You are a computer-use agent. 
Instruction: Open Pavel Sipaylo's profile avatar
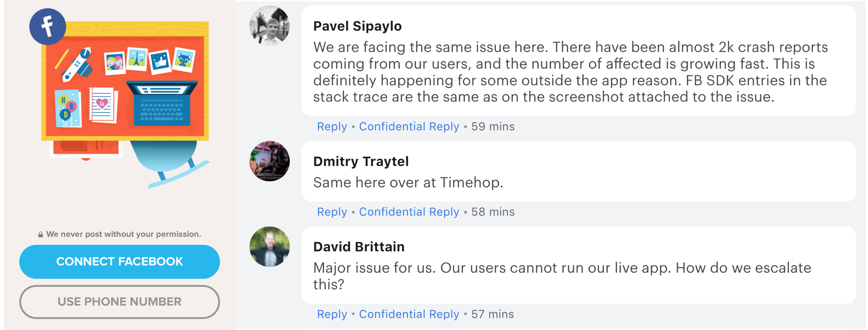[x=269, y=26]
